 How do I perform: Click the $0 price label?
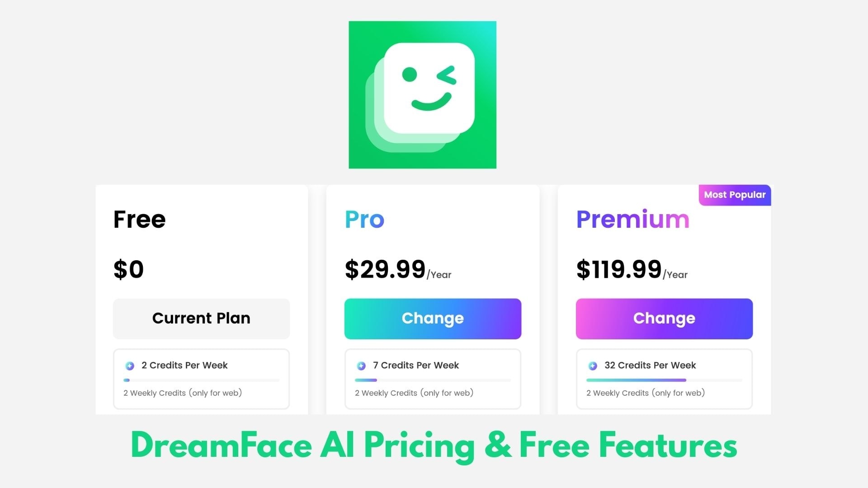pyautogui.click(x=128, y=269)
